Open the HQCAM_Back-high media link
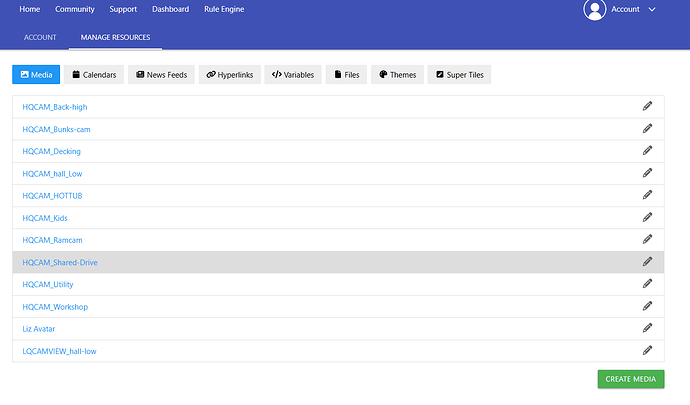 point(55,107)
